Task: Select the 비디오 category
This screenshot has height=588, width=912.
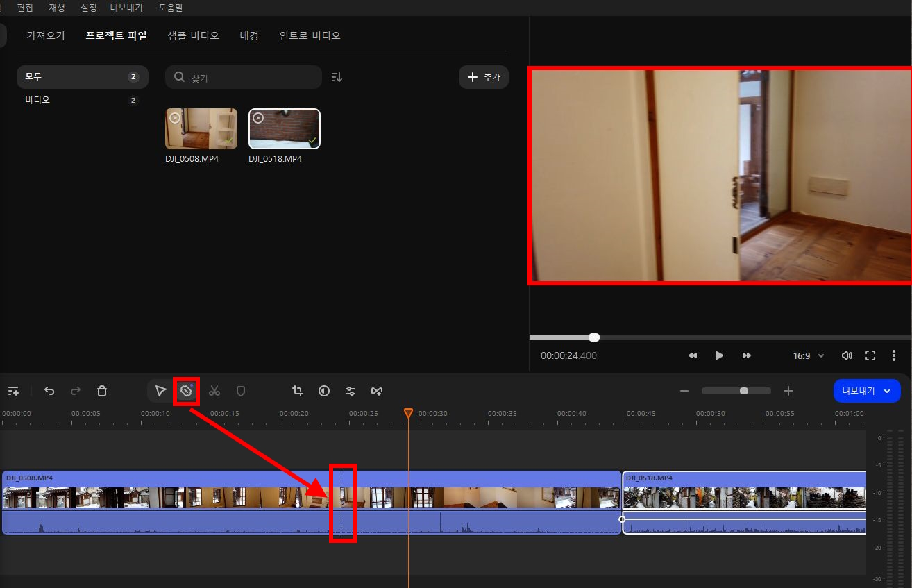Action: coord(83,100)
